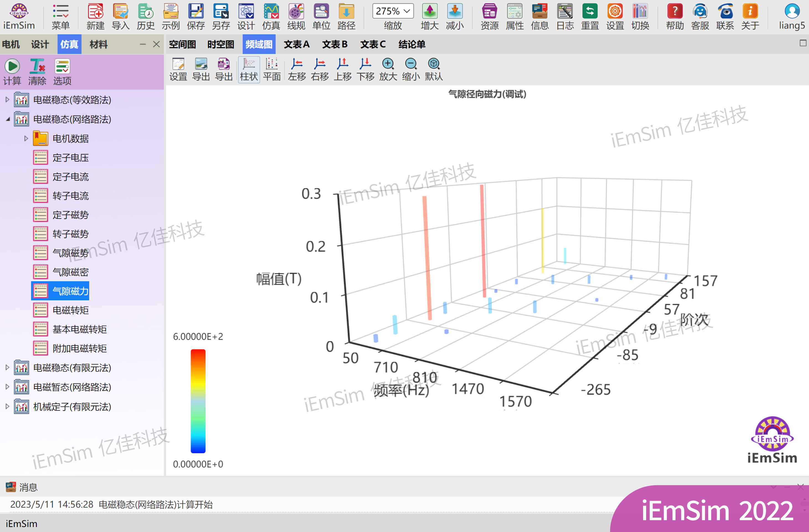Collapse the 电磁稳态(网络路法) tree node
This screenshot has height=532, width=809.
pos(7,119)
